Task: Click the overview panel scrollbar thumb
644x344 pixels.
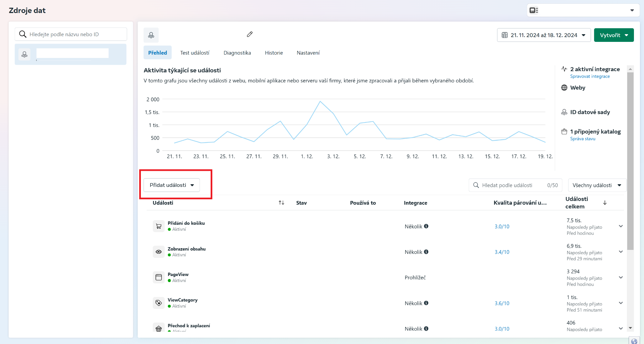Action: 630,161
